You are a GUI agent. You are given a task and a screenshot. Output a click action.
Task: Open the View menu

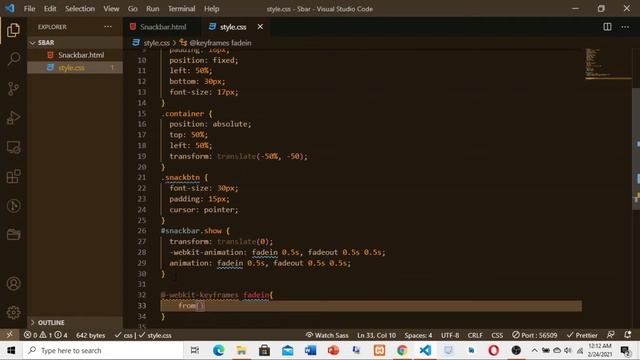(x=111, y=9)
